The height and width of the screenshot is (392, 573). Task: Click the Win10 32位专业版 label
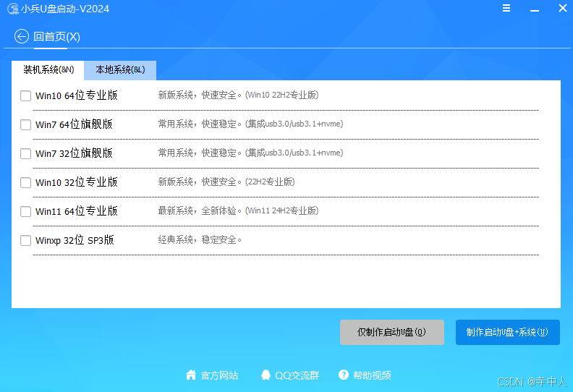coord(77,182)
